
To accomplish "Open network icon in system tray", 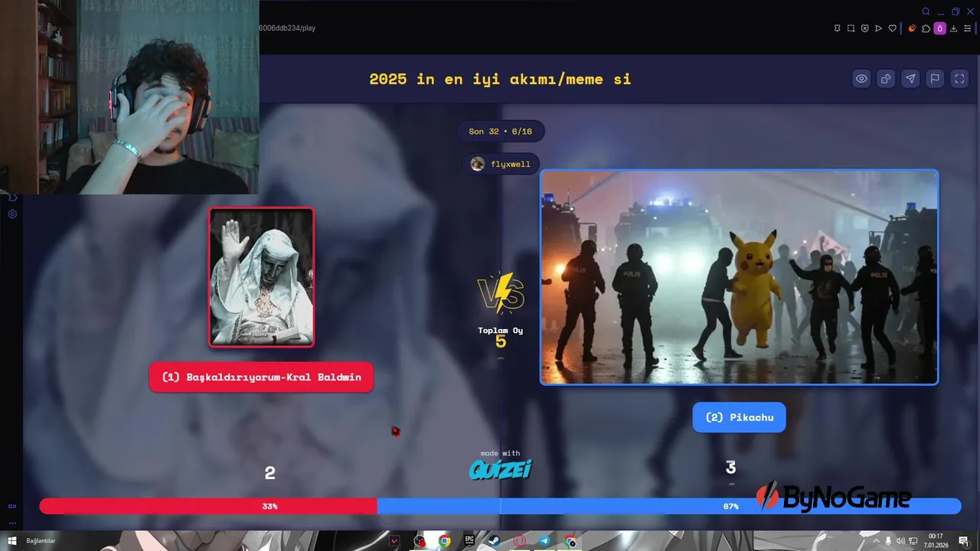I will click(913, 541).
